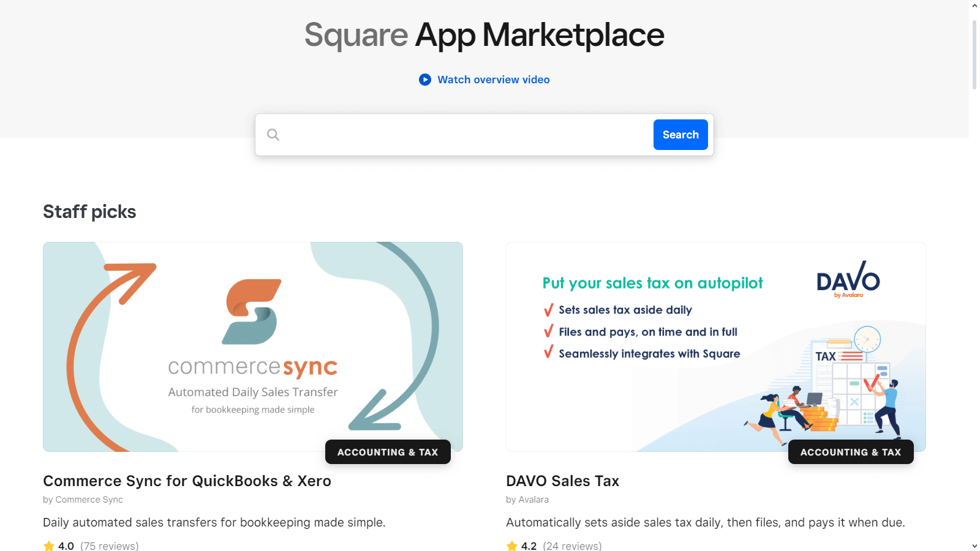Click the DAVO Sales Tax description text
980x551 pixels.
[x=706, y=522]
